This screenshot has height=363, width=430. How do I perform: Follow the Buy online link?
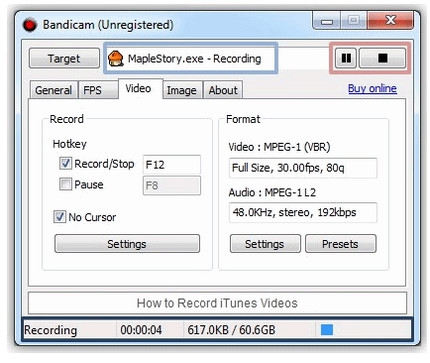tap(372, 88)
